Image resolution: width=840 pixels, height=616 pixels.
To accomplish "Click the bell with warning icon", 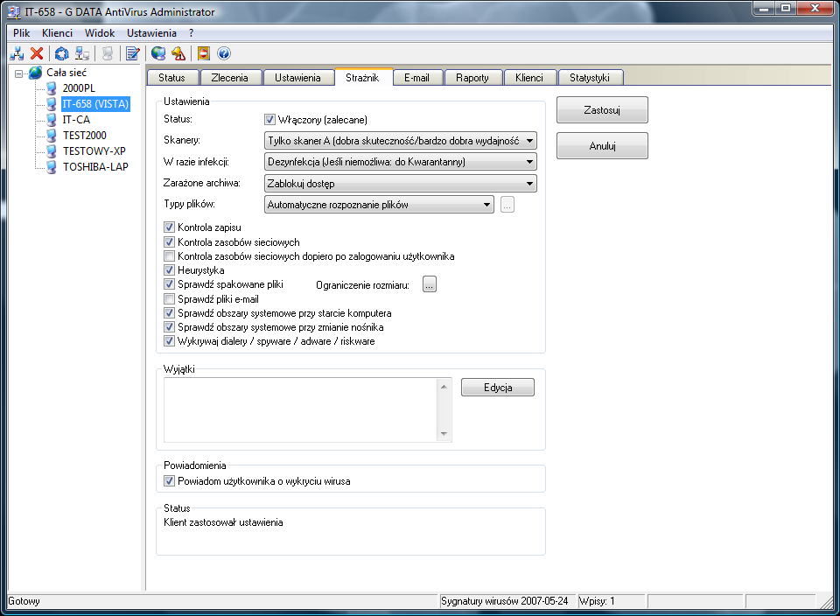I will pyautogui.click(x=178, y=53).
